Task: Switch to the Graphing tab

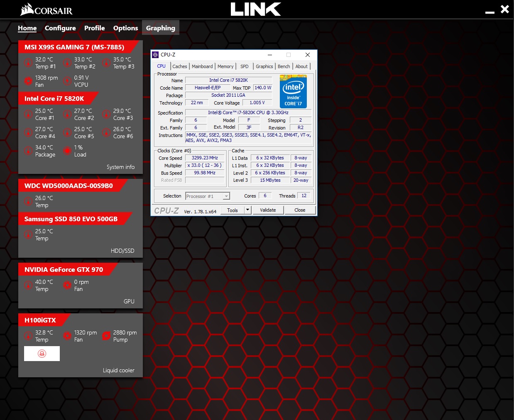Action: pos(161,28)
